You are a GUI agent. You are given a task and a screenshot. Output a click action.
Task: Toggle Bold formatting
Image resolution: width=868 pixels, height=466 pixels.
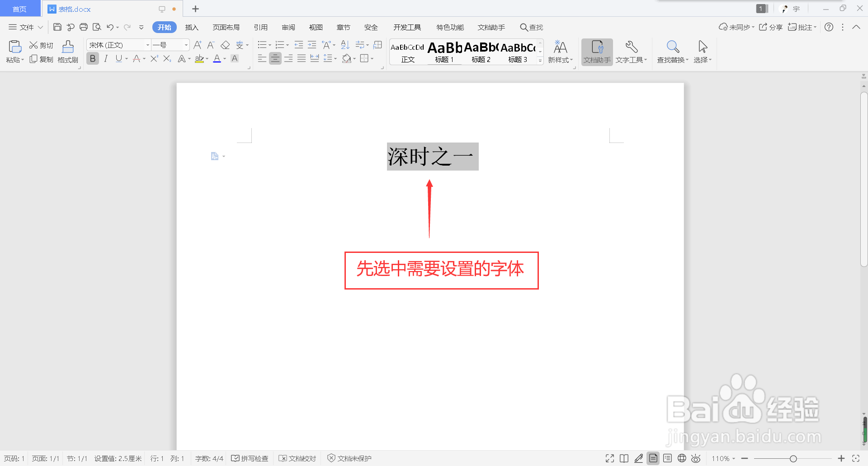[93, 58]
